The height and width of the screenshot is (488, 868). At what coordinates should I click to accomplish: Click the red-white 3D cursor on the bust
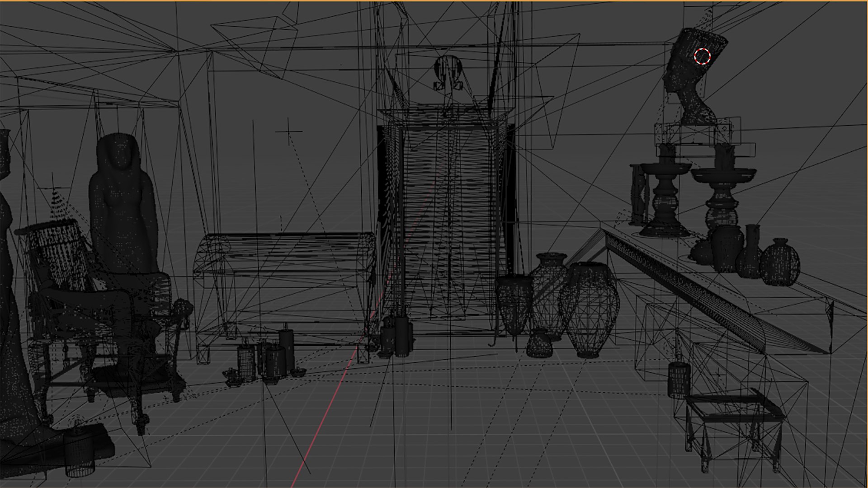tap(702, 56)
